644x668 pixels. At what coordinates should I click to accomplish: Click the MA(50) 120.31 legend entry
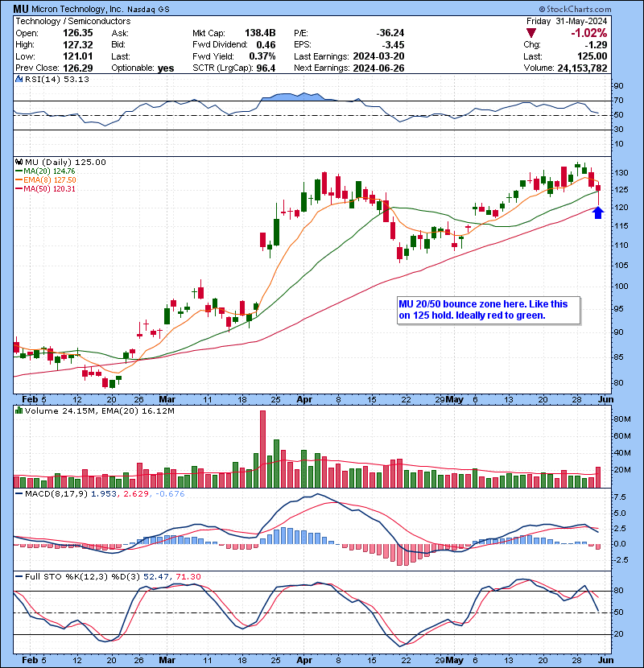pyautogui.click(x=45, y=188)
